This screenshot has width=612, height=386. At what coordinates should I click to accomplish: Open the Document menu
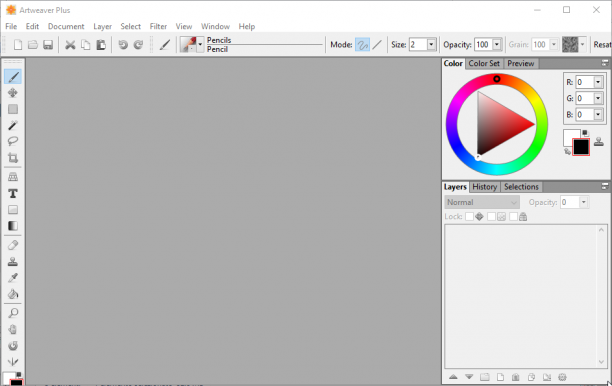[x=66, y=27]
